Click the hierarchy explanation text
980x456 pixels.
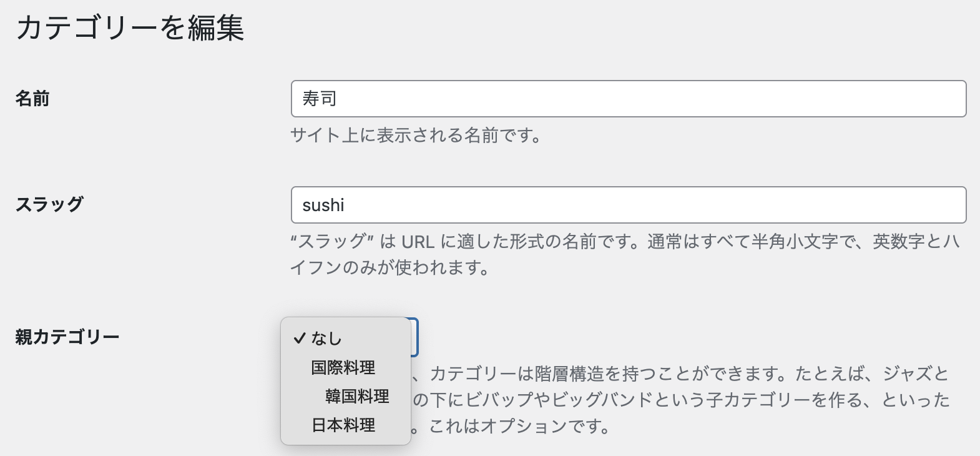[687, 400]
